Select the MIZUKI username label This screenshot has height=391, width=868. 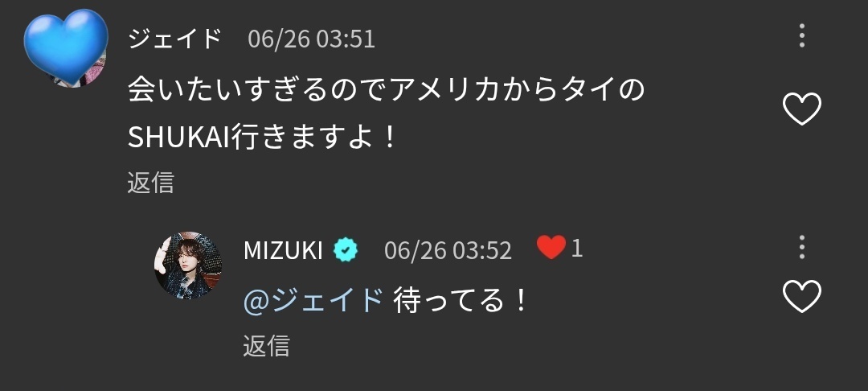[283, 251]
